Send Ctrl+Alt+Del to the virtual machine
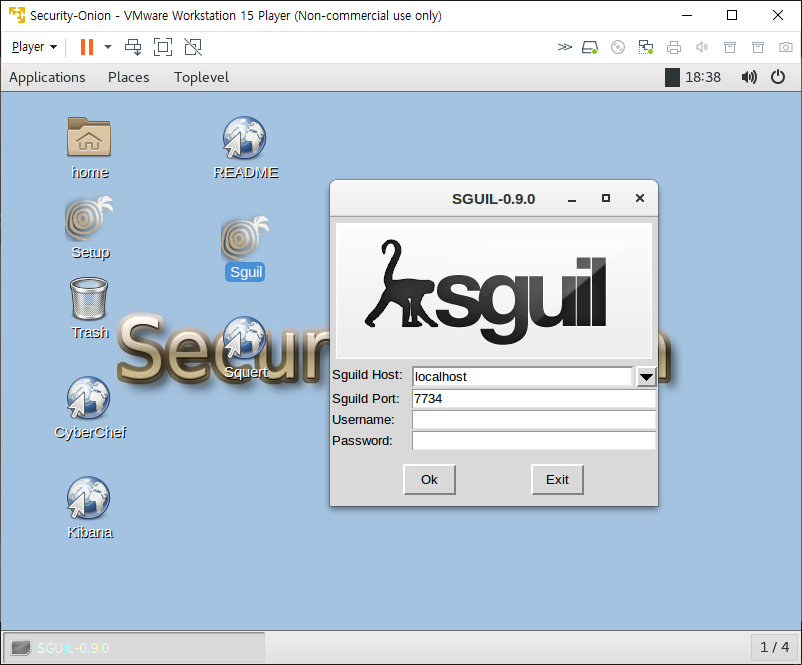Screen dimensions: 802x665 (x=133, y=47)
